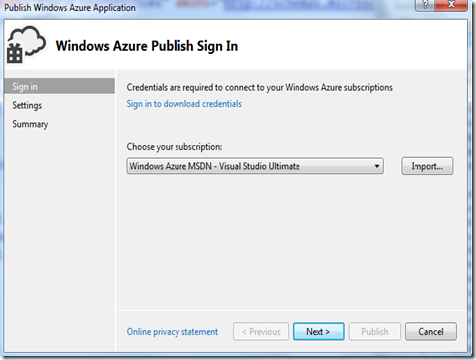Select the Sign in step
The image size is (476, 360).
[59, 86]
